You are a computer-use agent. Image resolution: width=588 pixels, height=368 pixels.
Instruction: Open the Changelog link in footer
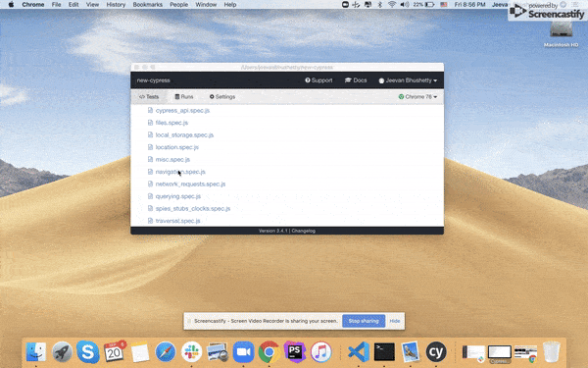pyautogui.click(x=304, y=231)
